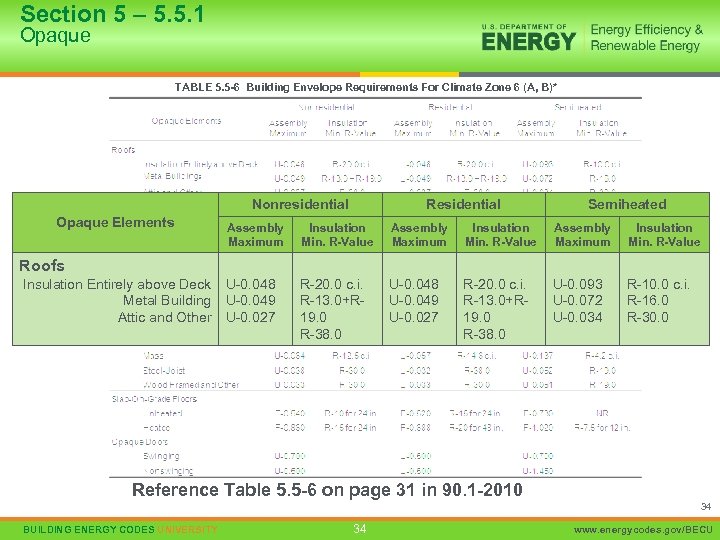Click 'R-20.0 c.i.' in the Nonresidential column
720x540 pixels.
[331, 284]
